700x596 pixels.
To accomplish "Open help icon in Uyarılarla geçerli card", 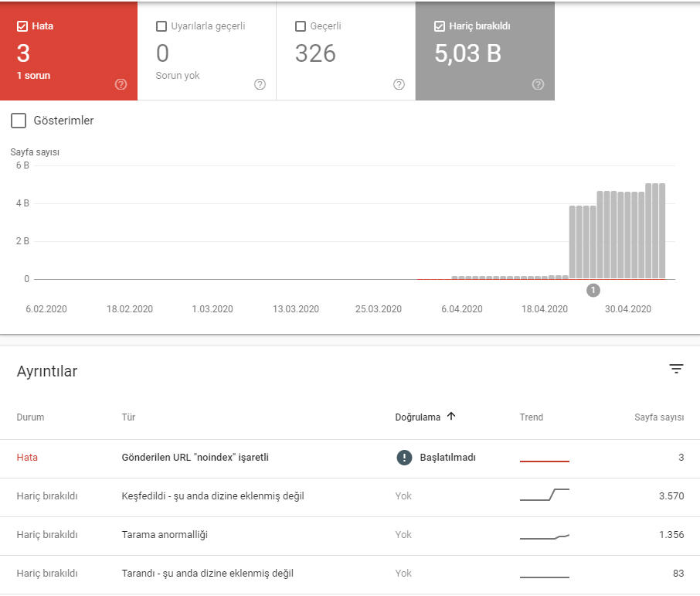I will coord(260,84).
